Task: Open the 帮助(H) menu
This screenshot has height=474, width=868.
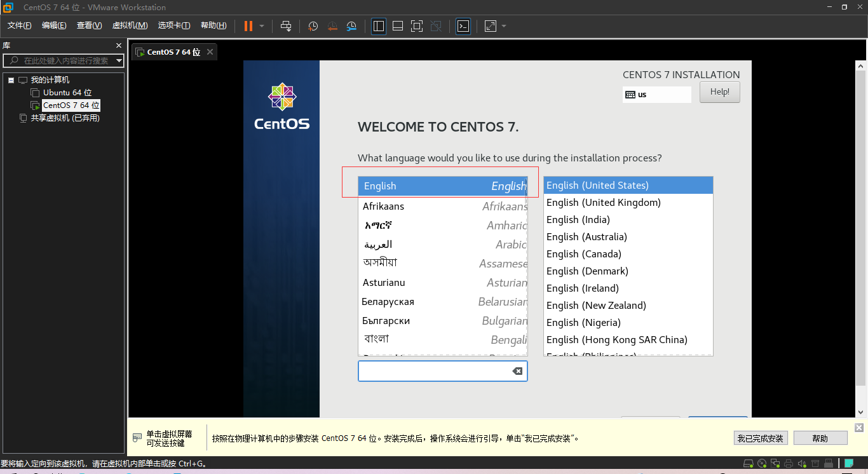Action: pos(214,25)
